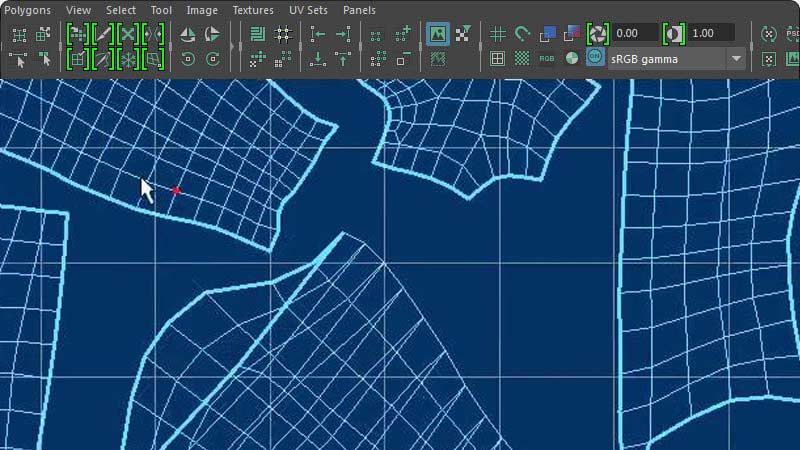Toggle the UV grid display

pyautogui.click(x=497, y=34)
